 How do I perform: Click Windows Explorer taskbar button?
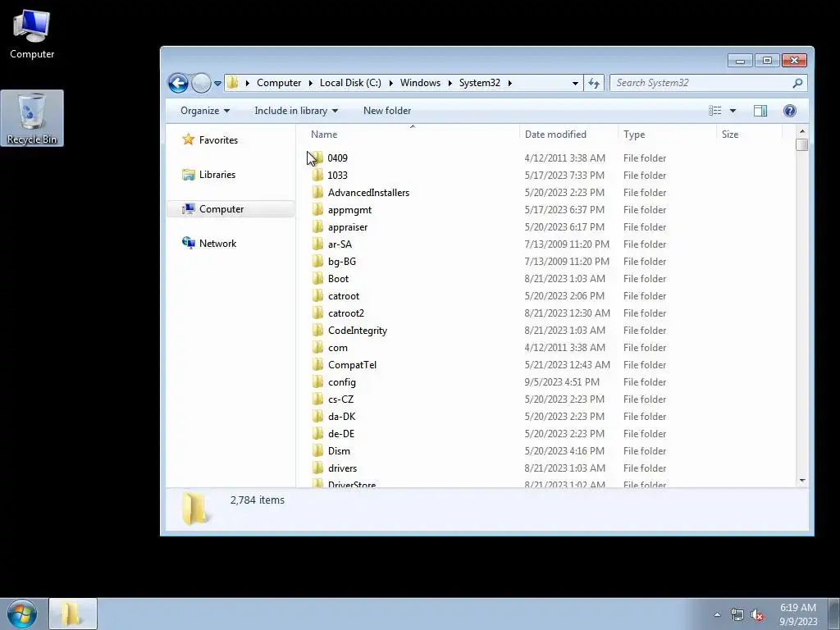[73, 614]
